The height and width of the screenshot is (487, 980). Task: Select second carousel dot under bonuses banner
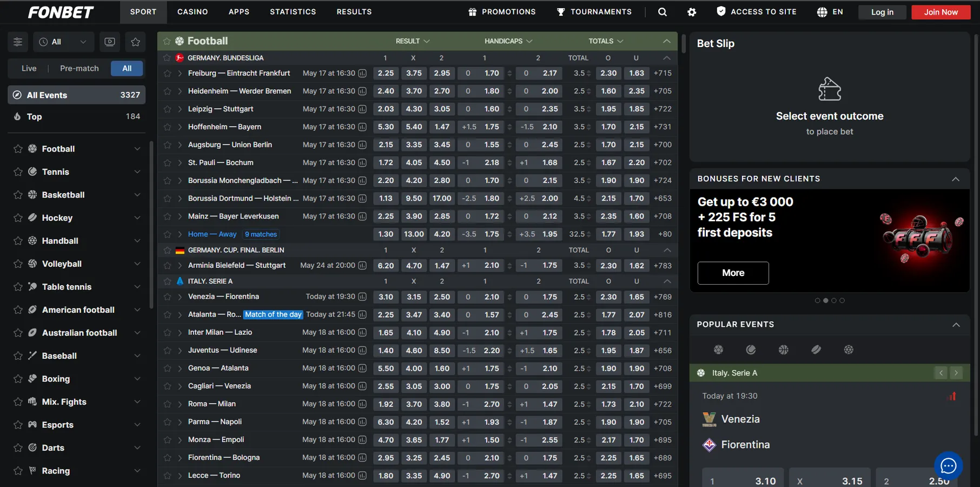tap(826, 300)
